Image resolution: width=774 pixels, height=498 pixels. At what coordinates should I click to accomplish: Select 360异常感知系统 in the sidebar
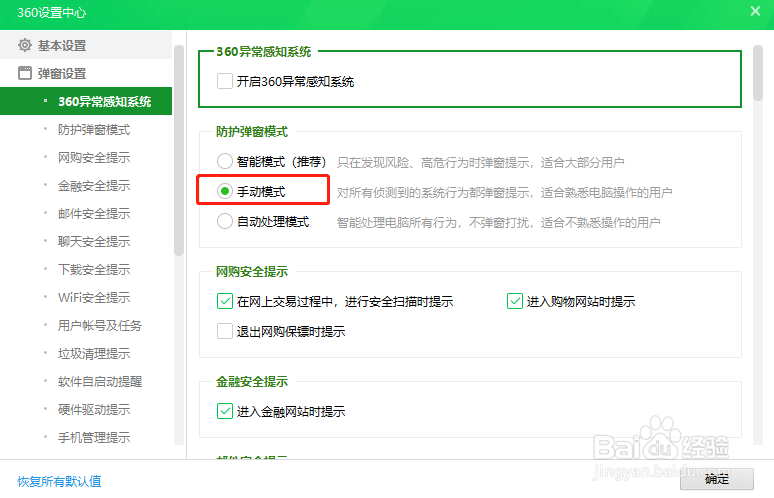pyautogui.click(x=86, y=101)
